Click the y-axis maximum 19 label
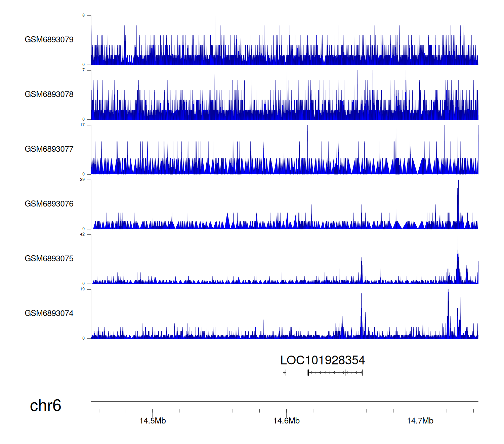Image resolution: width=504 pixels, height=444 pixels. click(82, 289)
